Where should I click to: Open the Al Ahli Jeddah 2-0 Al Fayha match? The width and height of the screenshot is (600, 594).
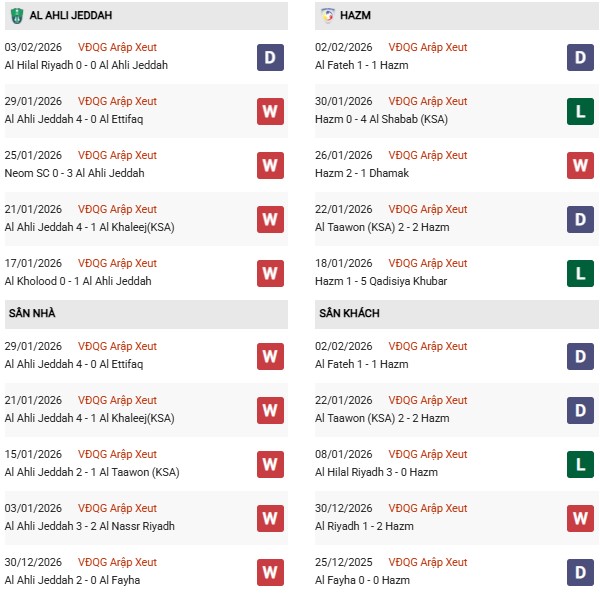pos(72,581)
